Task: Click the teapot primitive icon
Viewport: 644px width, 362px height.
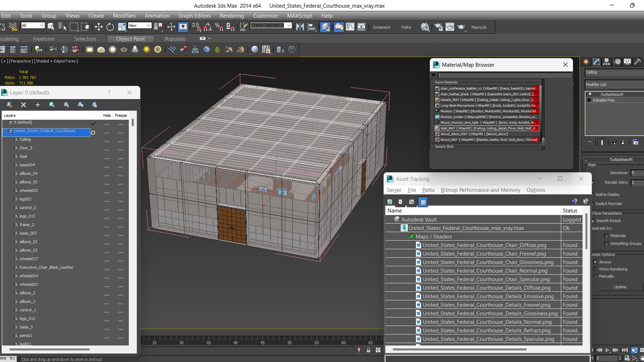Action: coord(123,50)
